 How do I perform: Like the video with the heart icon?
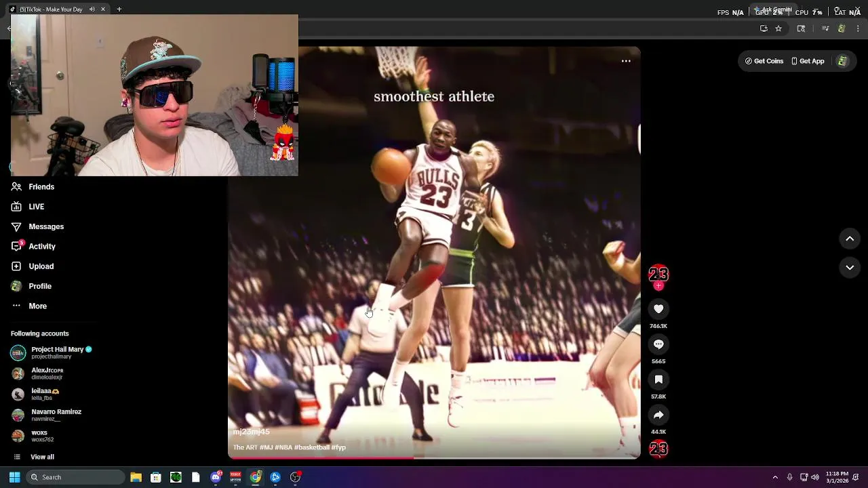pyautogui.click(x=658, y=309)
